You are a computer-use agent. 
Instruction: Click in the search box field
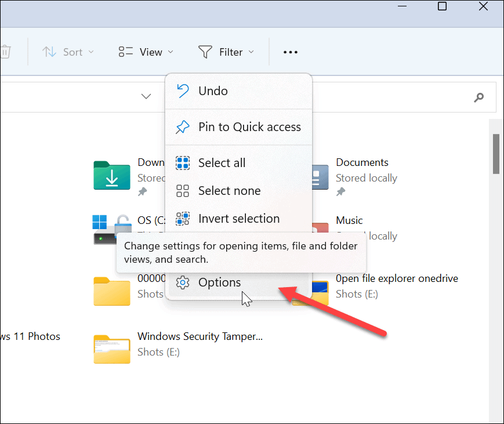coord(404,97)
